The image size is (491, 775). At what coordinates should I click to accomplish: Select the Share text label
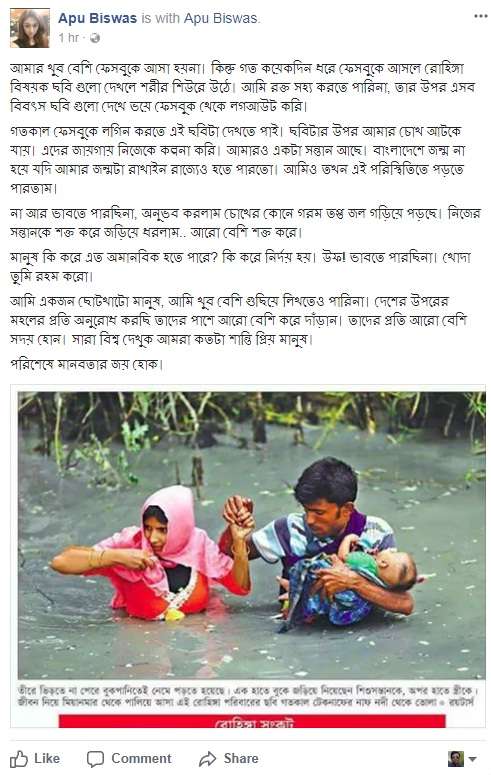pos(241,758)
